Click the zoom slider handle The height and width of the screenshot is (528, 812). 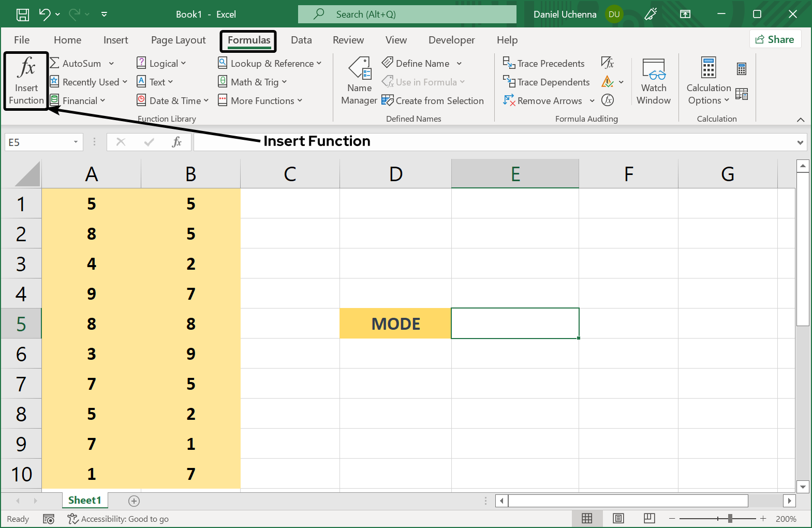(x=730, y=518)
